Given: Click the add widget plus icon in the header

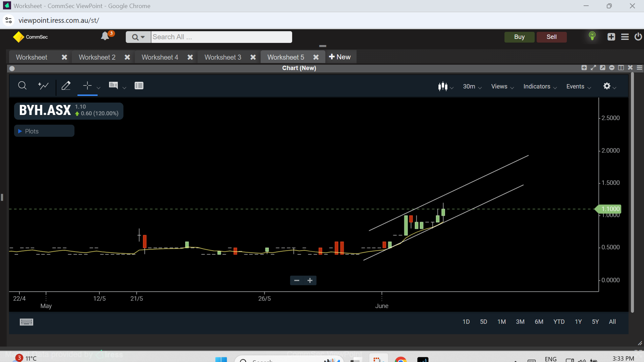Looking at the screenshot, I should click(x=611, y=37).
